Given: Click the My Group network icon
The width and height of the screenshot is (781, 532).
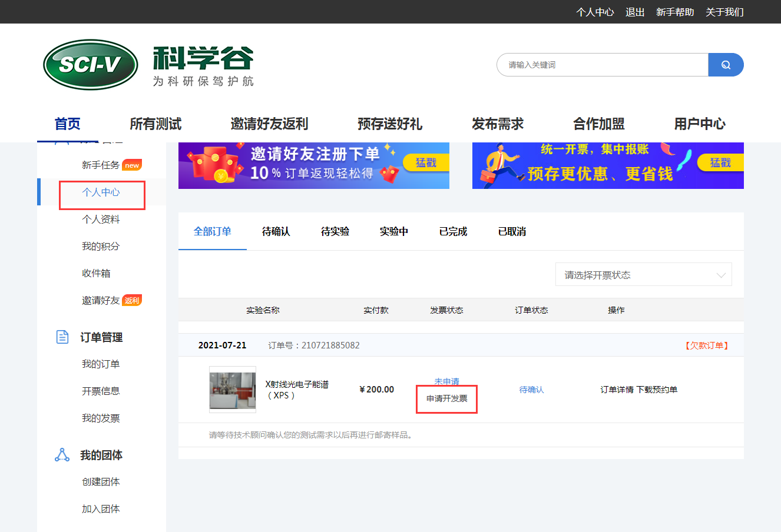Looking at the screenshot, I should coord(62,455).
